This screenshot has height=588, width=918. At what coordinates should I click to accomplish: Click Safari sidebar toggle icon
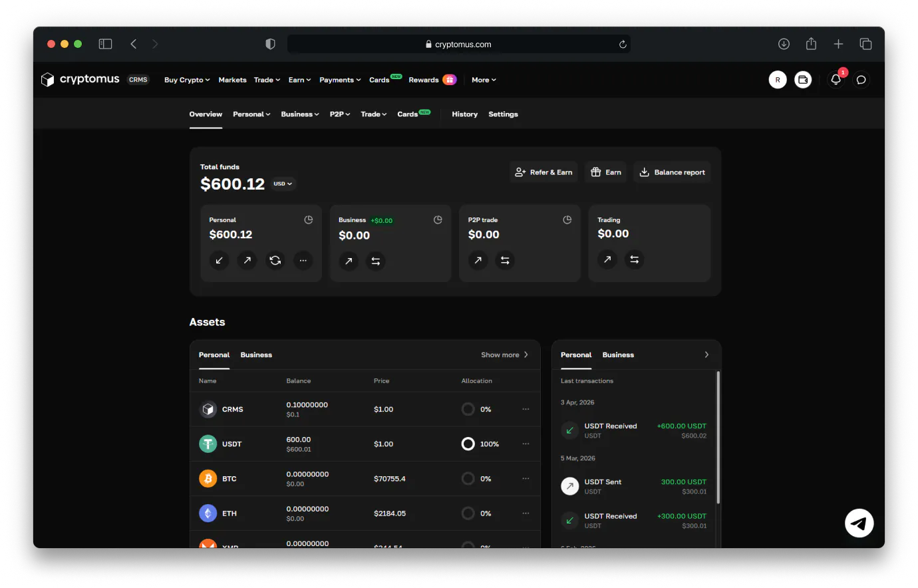tap(105, 44)
